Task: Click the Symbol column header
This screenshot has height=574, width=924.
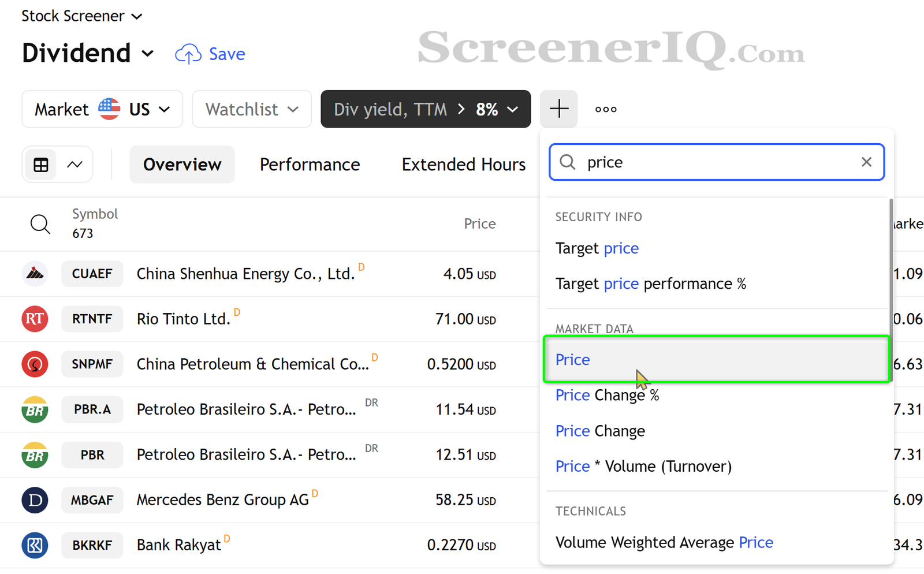Action: point(95,214)
